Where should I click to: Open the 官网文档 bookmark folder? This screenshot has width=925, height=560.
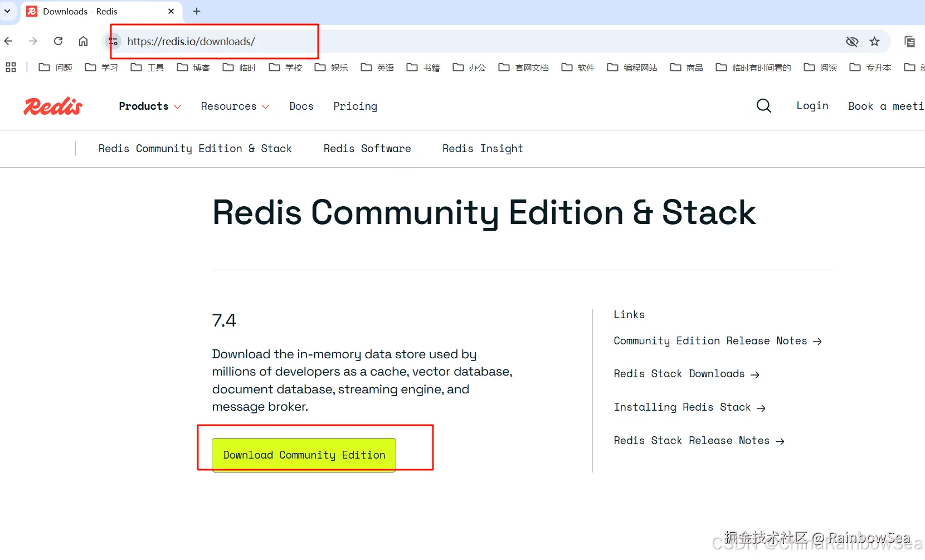point(524,67)
